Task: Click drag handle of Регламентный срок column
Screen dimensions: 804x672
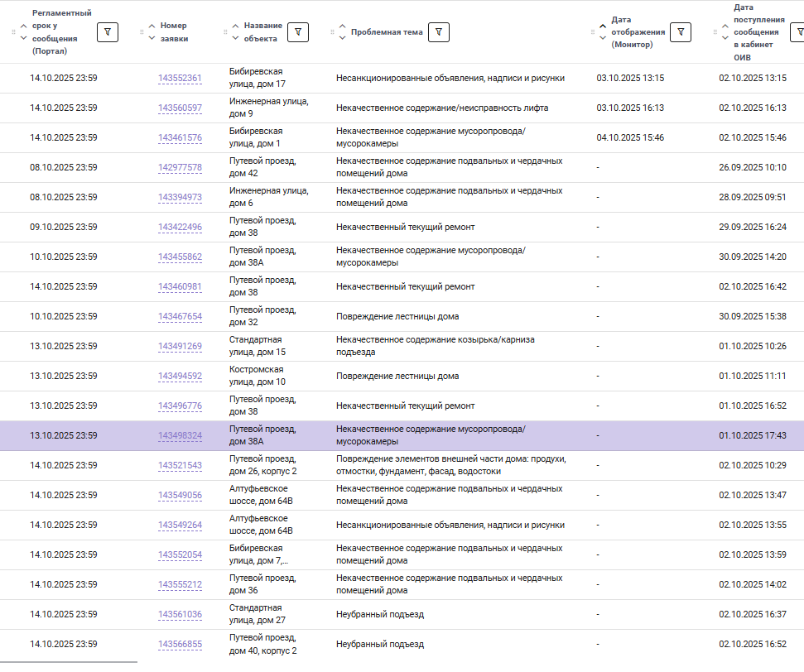Action: [x=13, y=32]
